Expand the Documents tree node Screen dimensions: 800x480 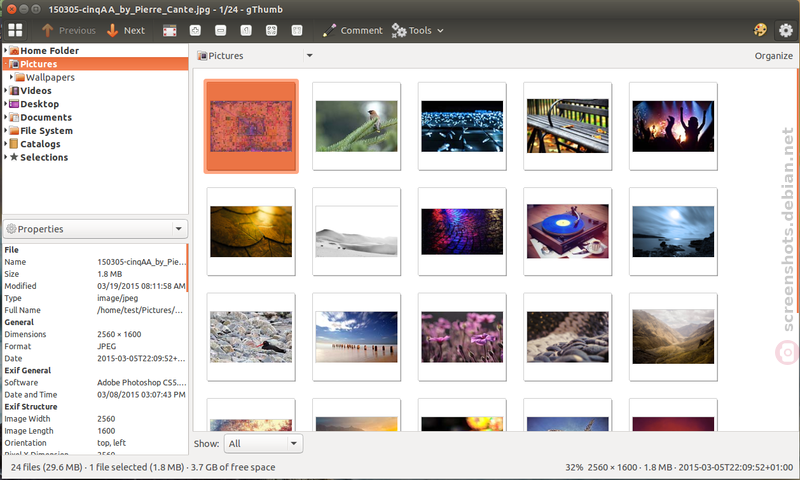pos(6,117)
